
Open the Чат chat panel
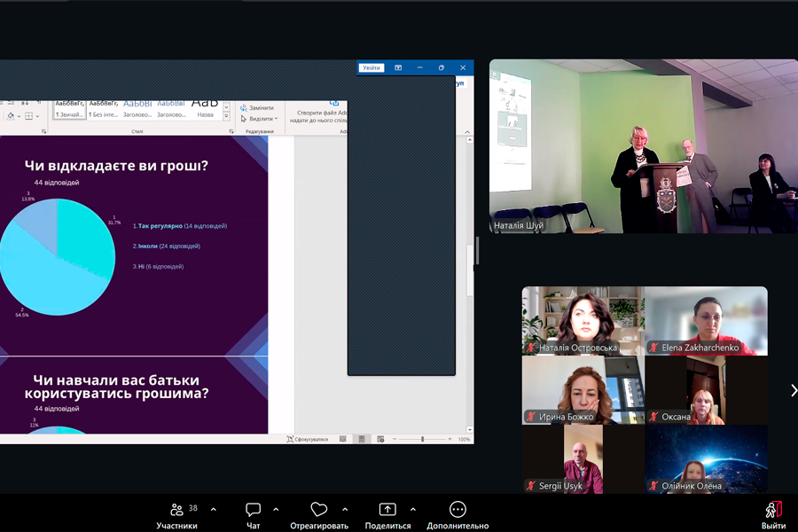pyautogui.click(x=253, y=510)
